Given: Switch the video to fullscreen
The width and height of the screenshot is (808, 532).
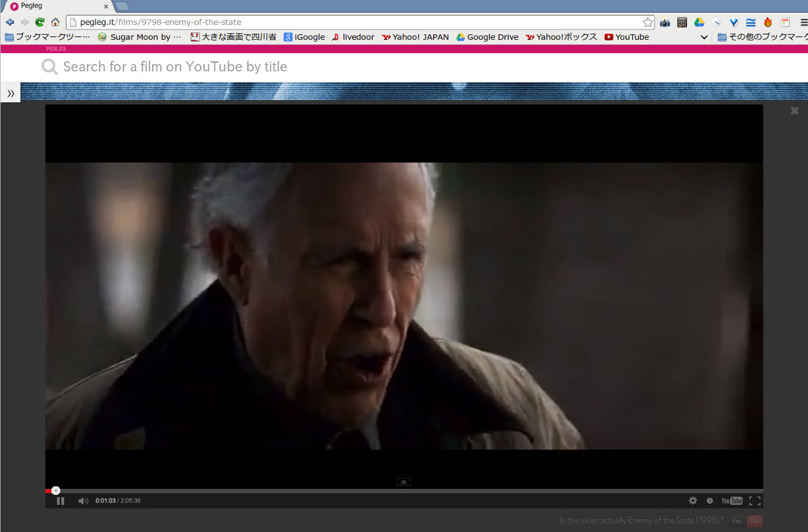Looking at the screenshot, I should (x=755, y=500).
